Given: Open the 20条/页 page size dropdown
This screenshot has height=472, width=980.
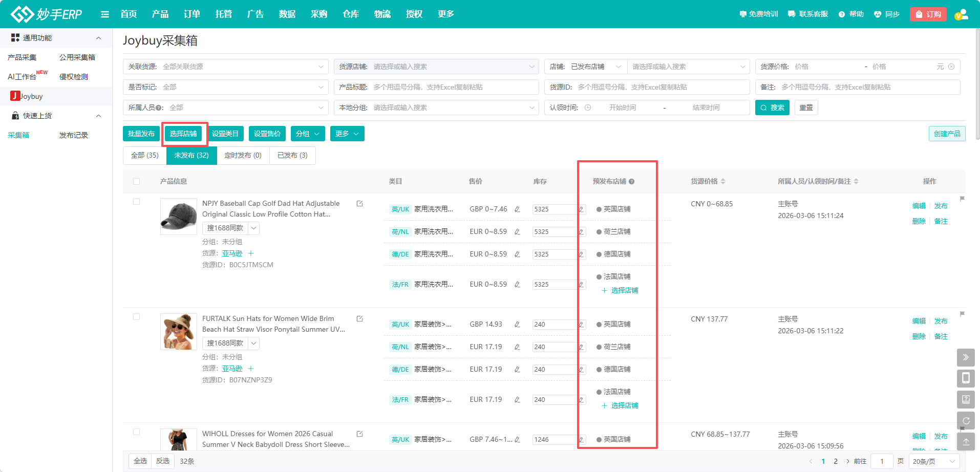Looking at the screenshot, I should coord(934,461).
